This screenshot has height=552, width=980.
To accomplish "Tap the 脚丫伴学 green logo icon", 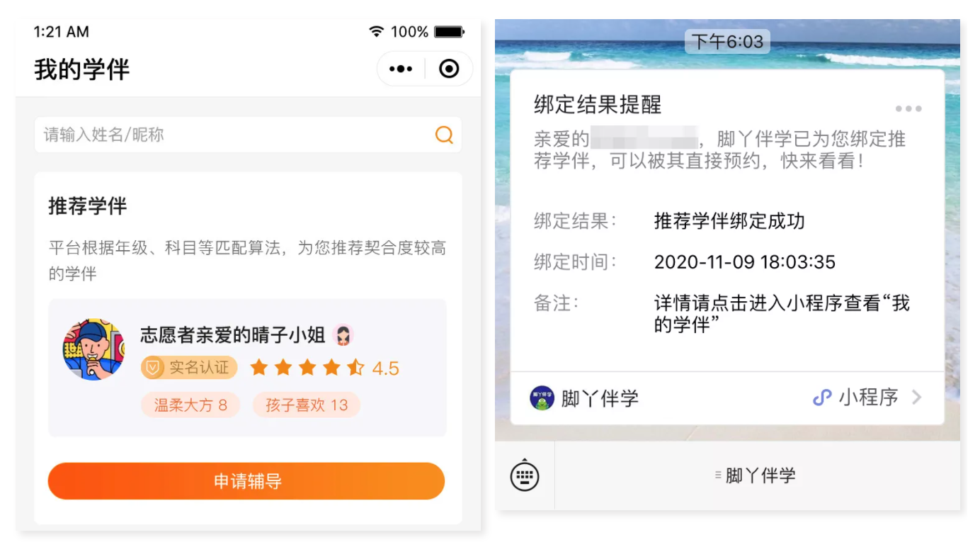I will 542,398.
